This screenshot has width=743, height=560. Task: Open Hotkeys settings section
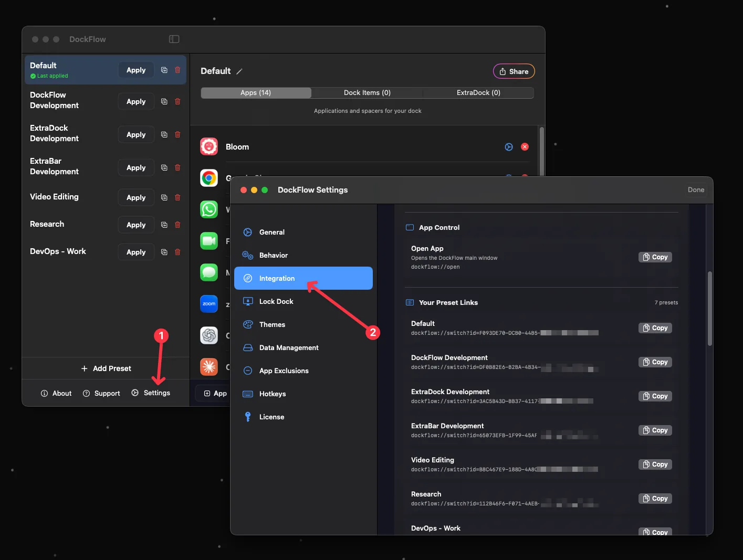[x=304, y=394]
